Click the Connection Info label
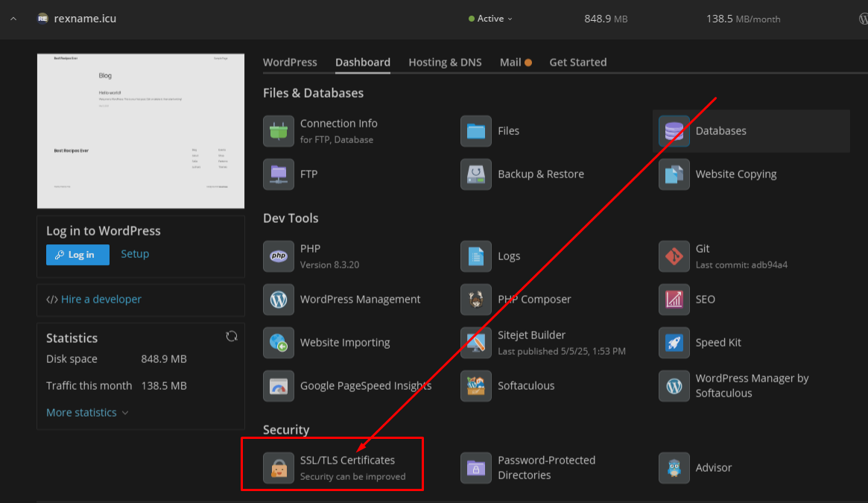This screenshot has height=503, width=868. tap(339, 124)
